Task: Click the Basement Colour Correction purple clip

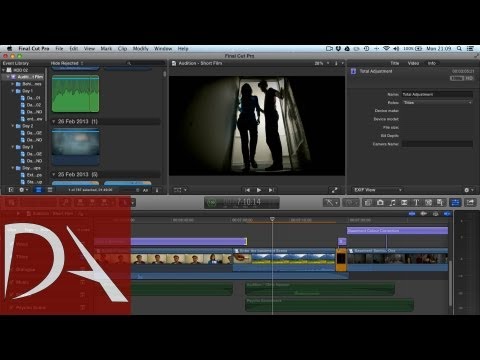Action: click(x=397, y=231)
